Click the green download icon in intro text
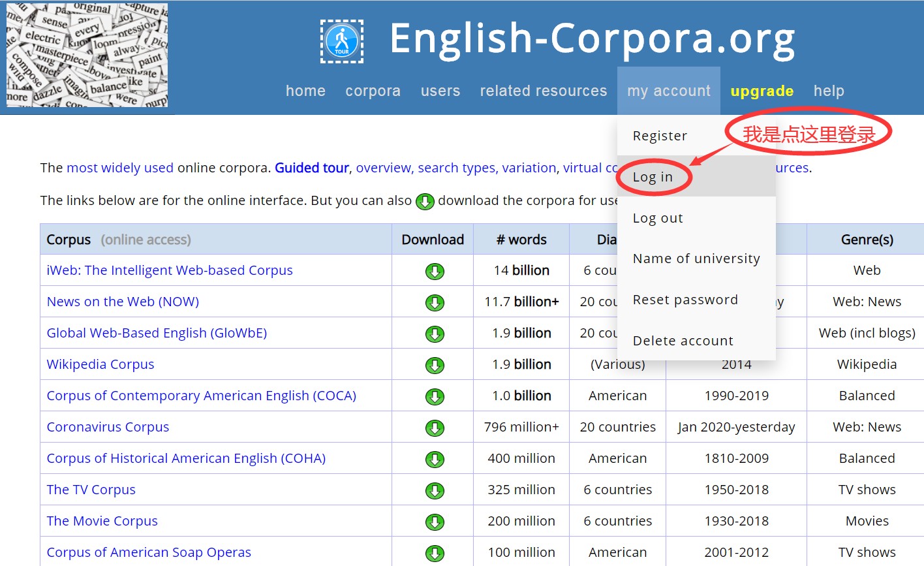This screenshot has height=566, width=924. pos(425,201)
